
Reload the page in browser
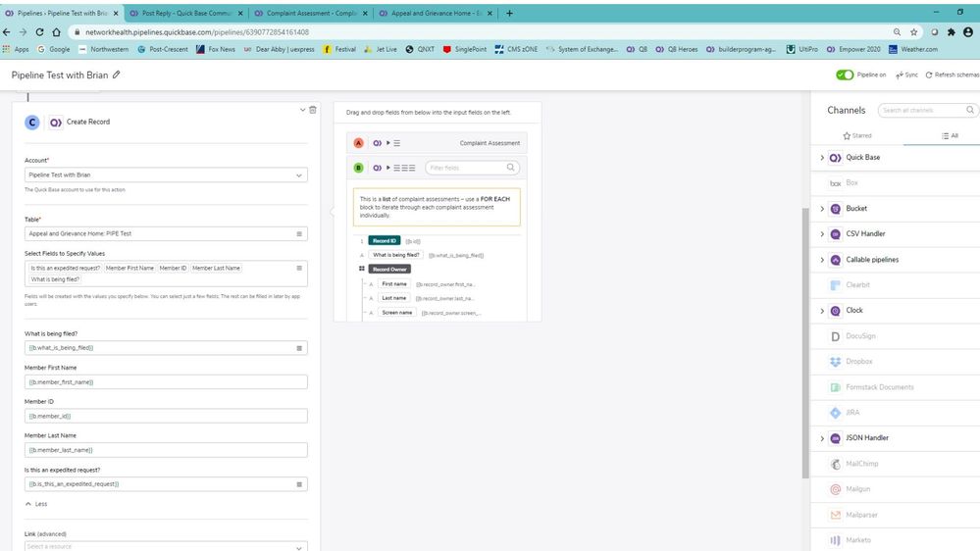(39, 31)
